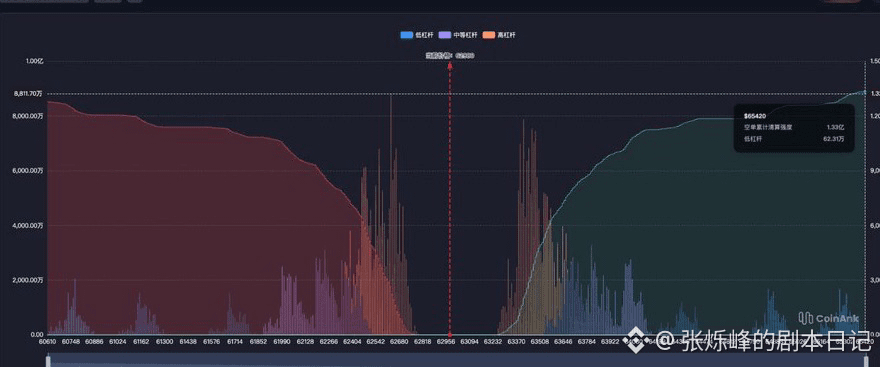Click the x-axis price label 63094
The width and height of the screenshot is (880, 367).
(470, 342)
